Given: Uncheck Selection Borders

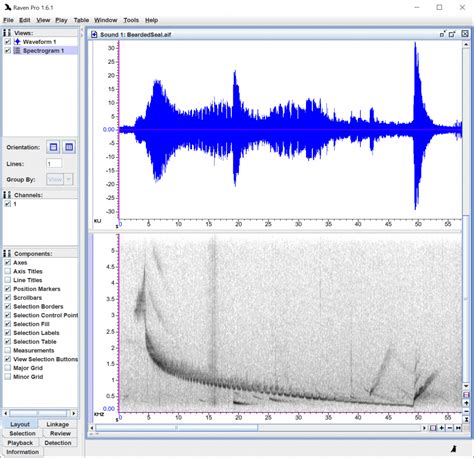Looking at the screenshot, I should [x=8, y=306].
